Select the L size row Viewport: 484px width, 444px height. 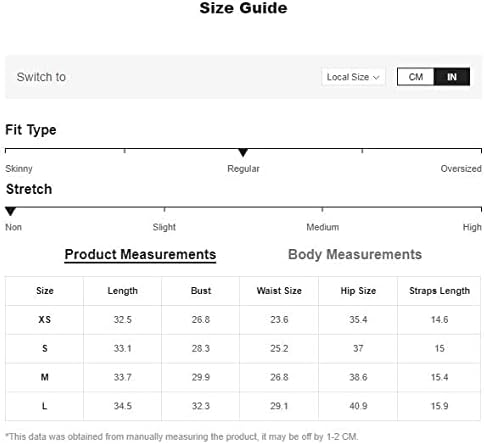(243, 406)
